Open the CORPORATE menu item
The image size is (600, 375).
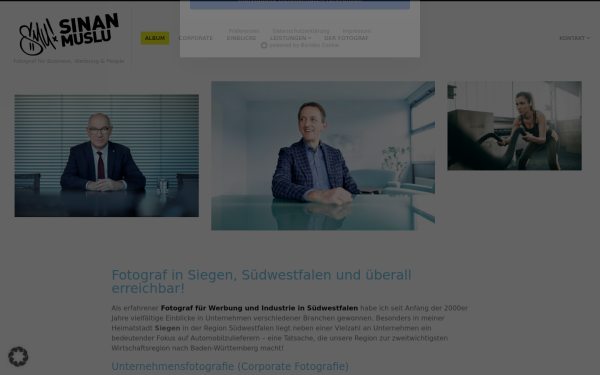pyautogui.click(x=196, y=38)
